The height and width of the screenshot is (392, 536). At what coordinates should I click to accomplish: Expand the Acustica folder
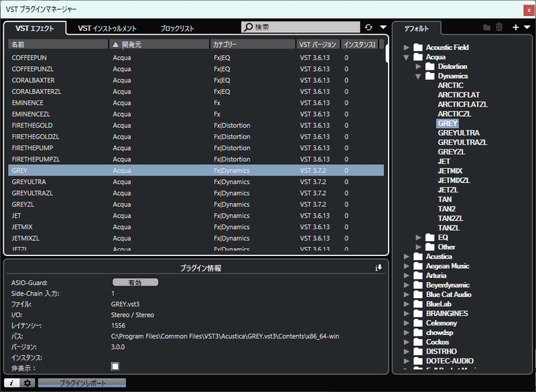coord(407,257)
